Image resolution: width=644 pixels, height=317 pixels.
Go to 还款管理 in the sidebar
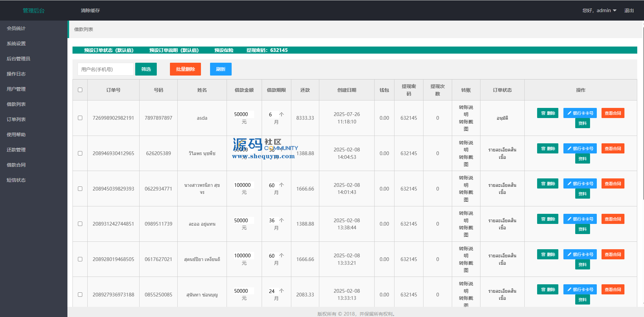pyautogui.click(x=16, y=150)
